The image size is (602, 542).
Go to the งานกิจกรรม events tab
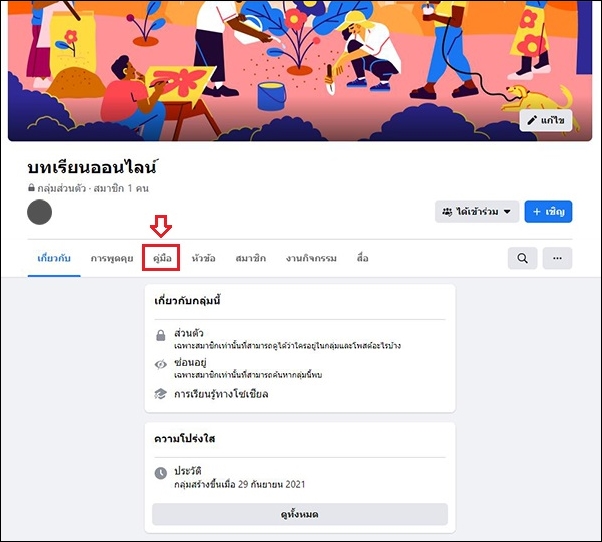pos(311,258)
